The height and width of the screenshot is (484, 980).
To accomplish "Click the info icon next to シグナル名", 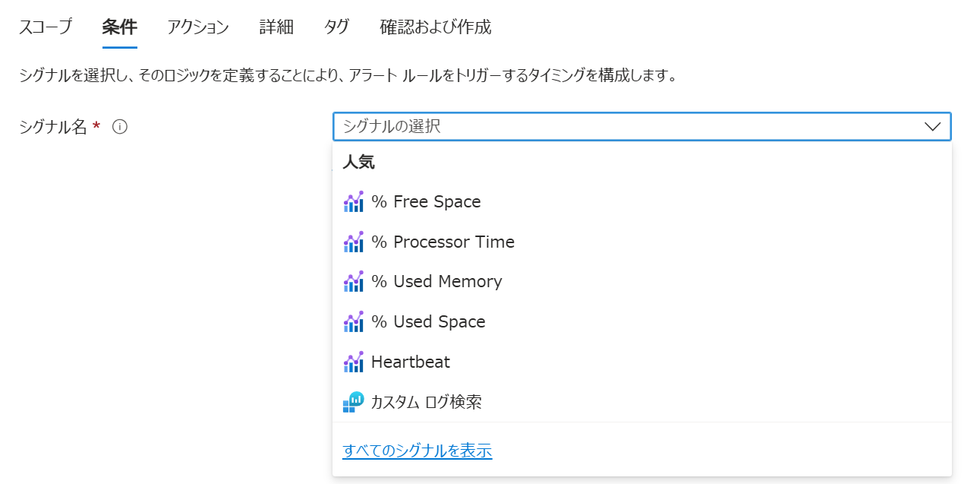I will pos(119,127).
